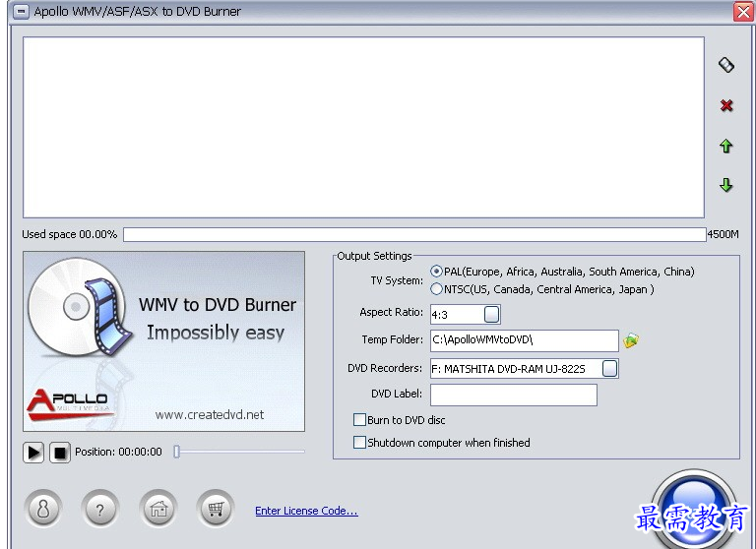The height and width of the screenshot is (549, 756).
Task: Move item down with green down arrow
Action: (726, 185)
